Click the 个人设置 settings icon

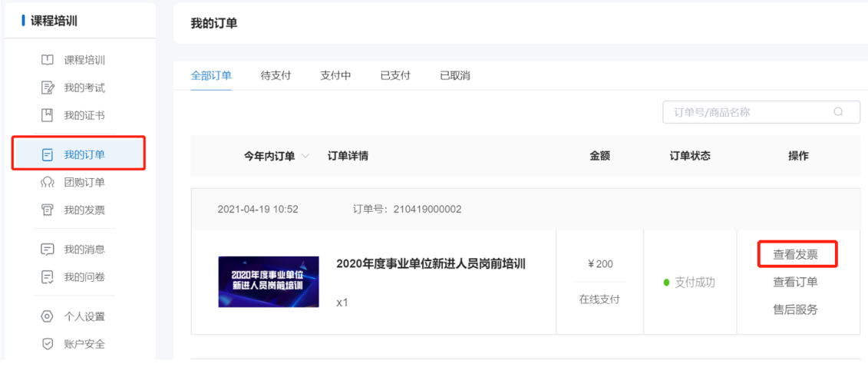[47, 316]
